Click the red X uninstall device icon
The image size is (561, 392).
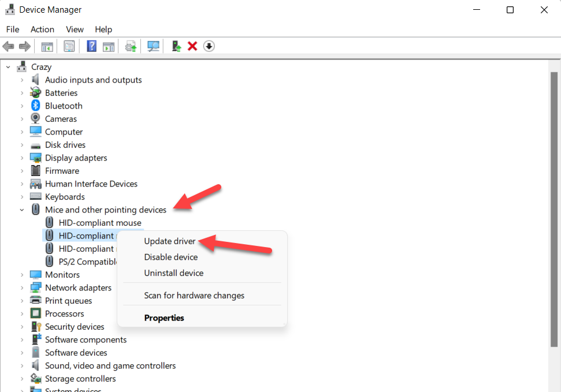click(x=192, y=46)
